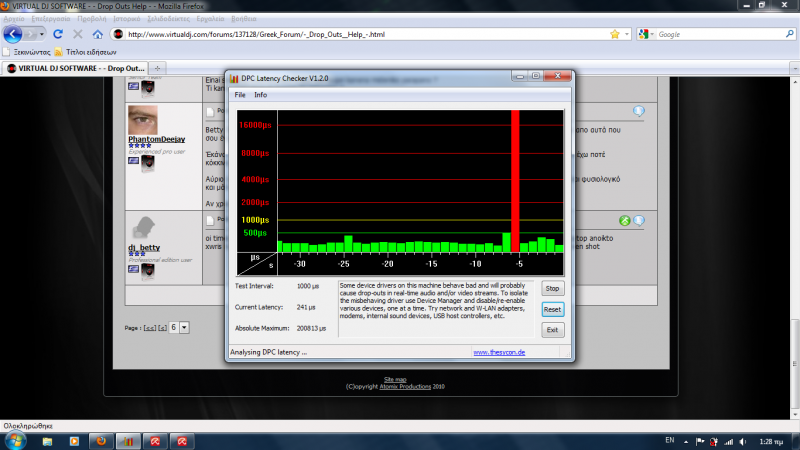Open dj_betty user profile link
This screenshot has height=450, width=800.
pos(144,247)
